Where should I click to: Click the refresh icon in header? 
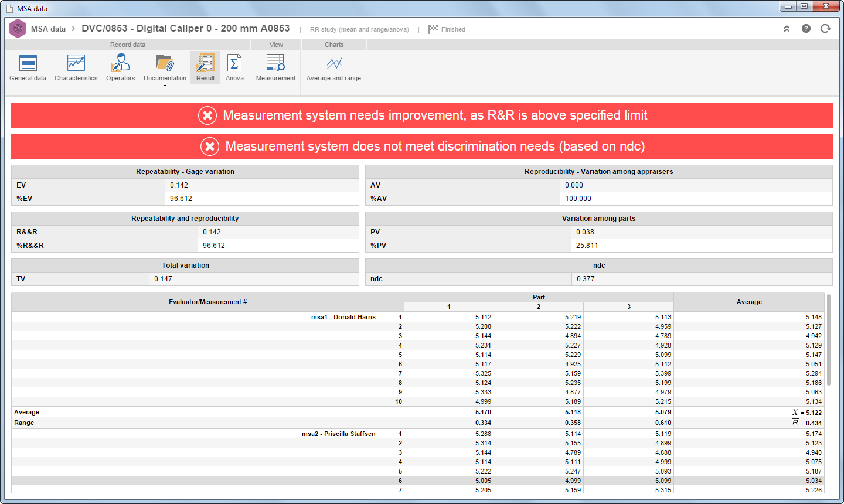[825, 29]
